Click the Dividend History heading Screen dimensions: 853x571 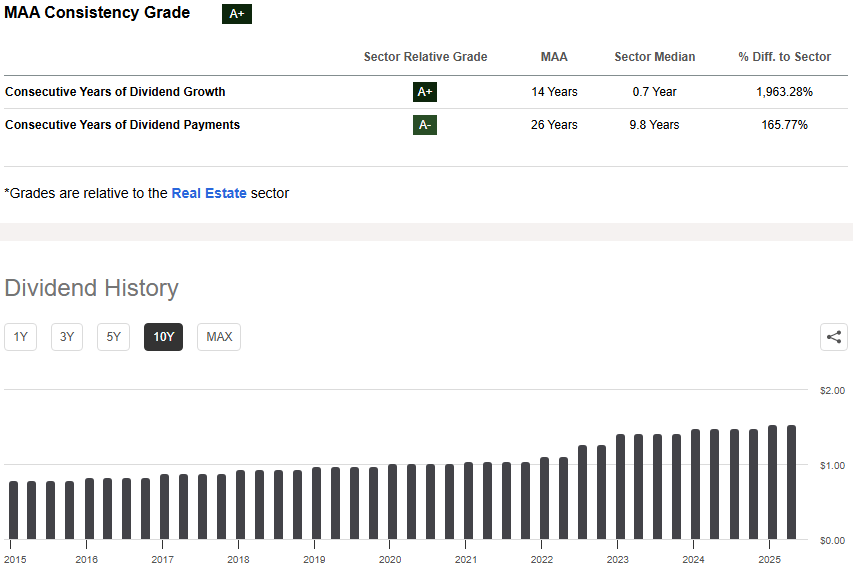pos(91,288)
